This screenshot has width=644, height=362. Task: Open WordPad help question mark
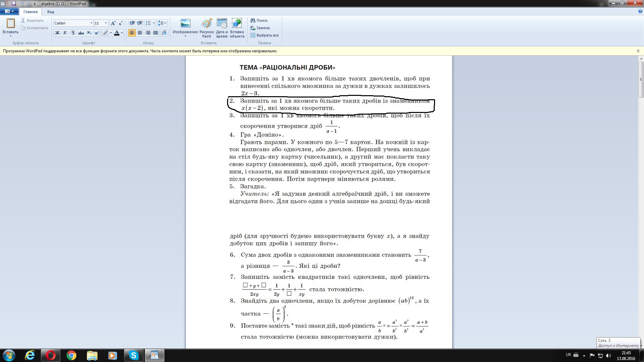640,11
